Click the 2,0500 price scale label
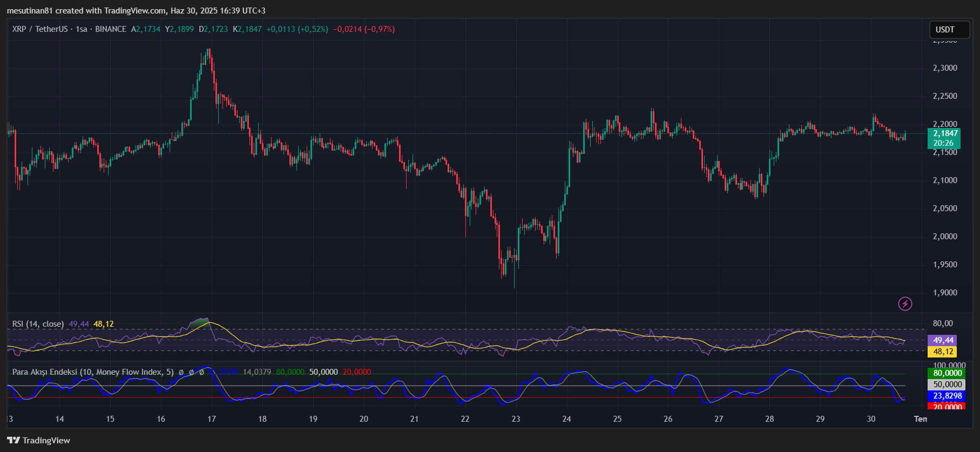The image size is (980, 452). [945, 208]
